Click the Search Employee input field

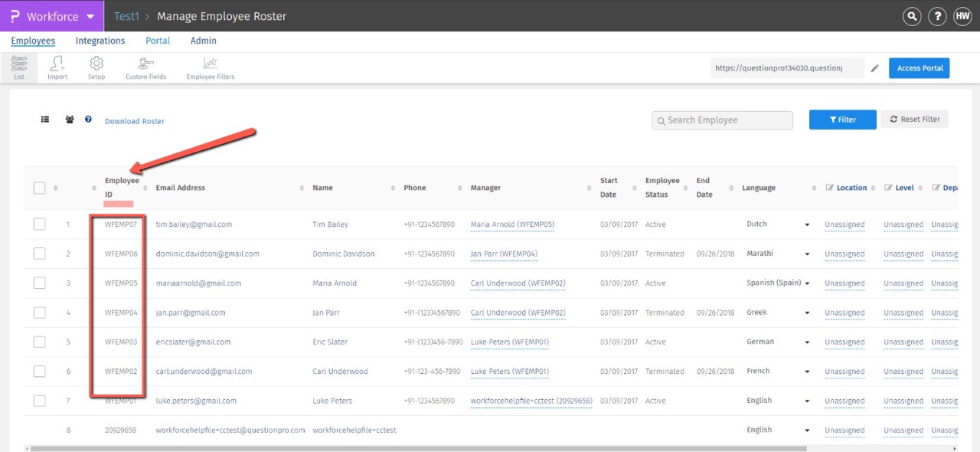(x=722, y=120)
